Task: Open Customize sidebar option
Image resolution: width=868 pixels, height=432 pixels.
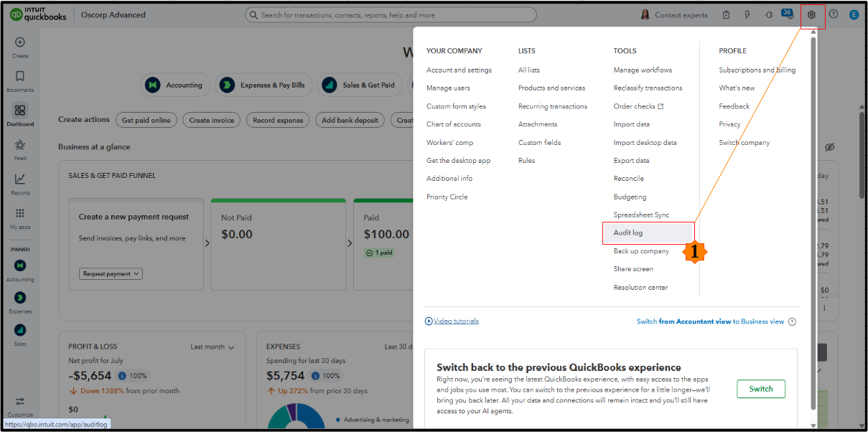Action: tap(20, 402)
